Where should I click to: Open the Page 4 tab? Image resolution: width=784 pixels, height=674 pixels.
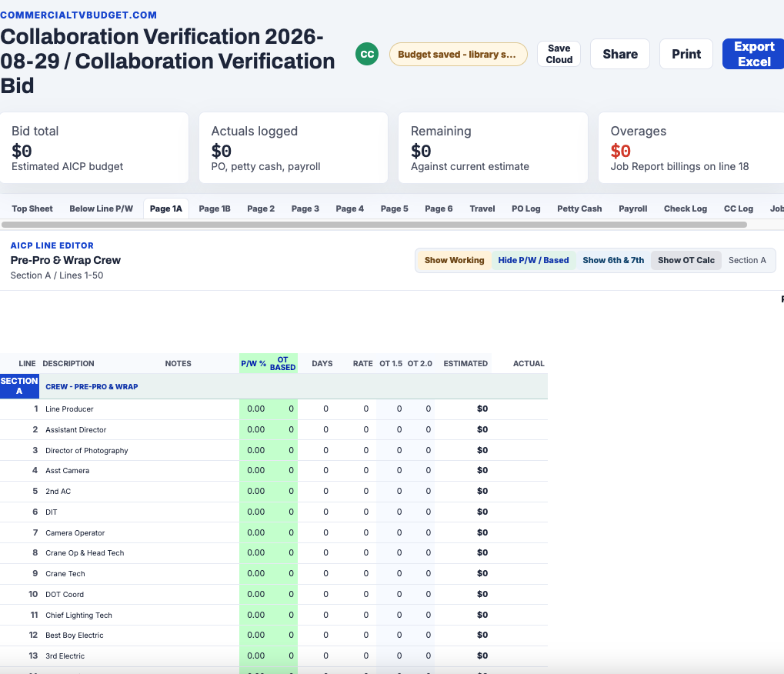349,209
